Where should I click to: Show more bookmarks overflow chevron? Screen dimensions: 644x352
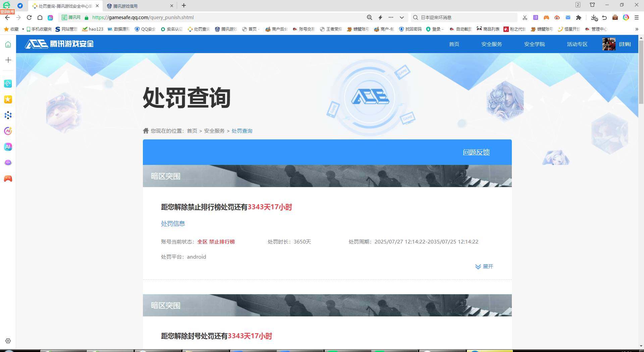637,29
